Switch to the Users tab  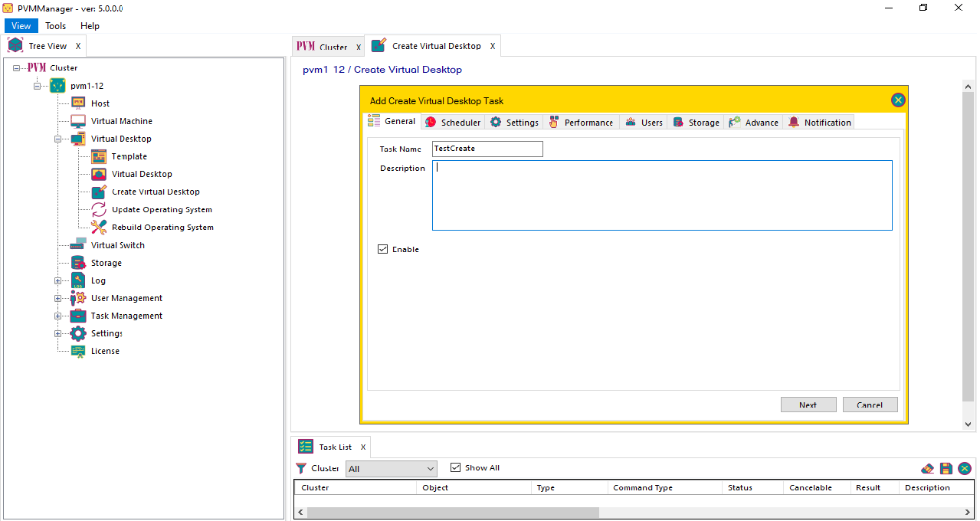(644, 123)
